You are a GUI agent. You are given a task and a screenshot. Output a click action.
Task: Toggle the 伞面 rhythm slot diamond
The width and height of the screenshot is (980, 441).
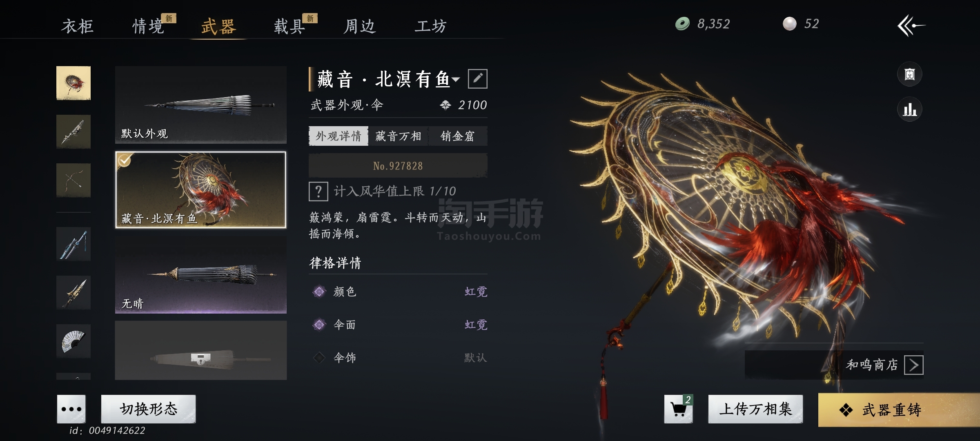(319, 325)
